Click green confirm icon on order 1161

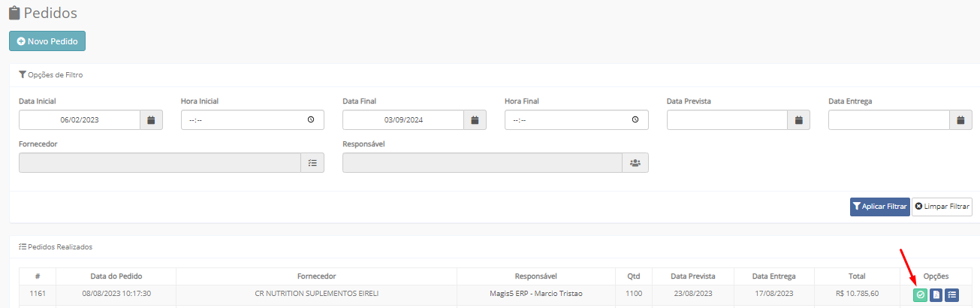[920, 295]
